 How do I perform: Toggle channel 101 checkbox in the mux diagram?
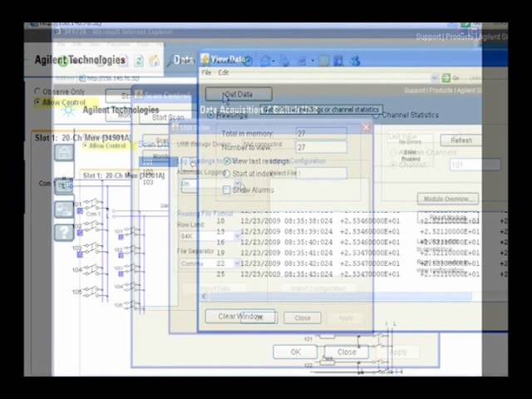pos(80,211)
